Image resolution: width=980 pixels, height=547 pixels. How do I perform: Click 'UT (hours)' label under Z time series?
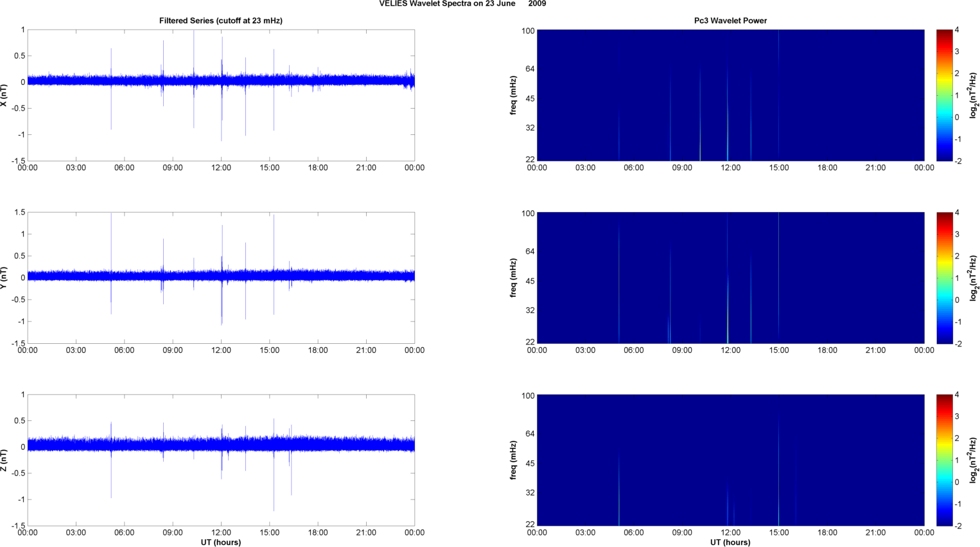click(x=221, y=543)
